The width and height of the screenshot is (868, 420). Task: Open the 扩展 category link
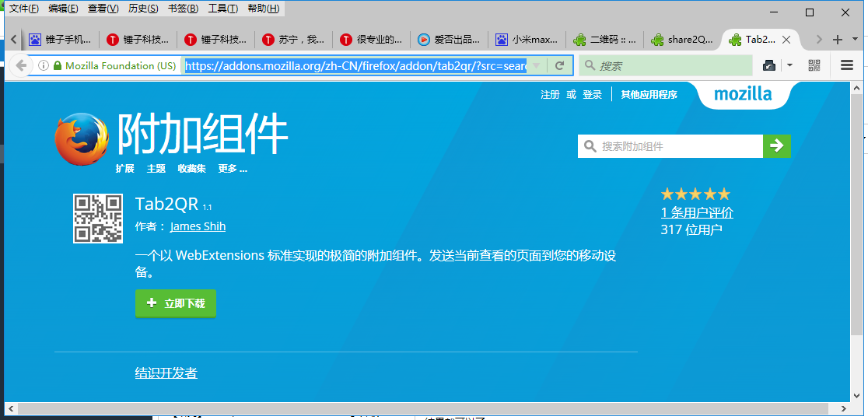[125, 169]
